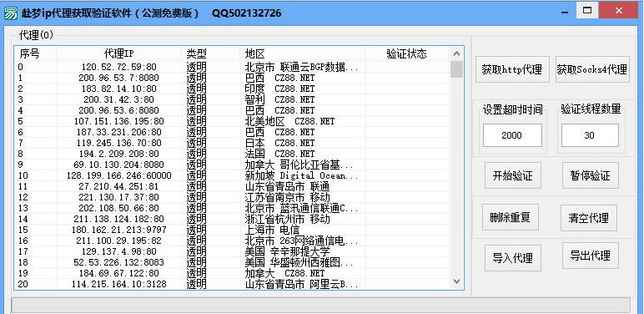This screenshot has width=644, height=314.
Task: Select proxy 200.96.53.7:8080
Action: pos(119,78)
